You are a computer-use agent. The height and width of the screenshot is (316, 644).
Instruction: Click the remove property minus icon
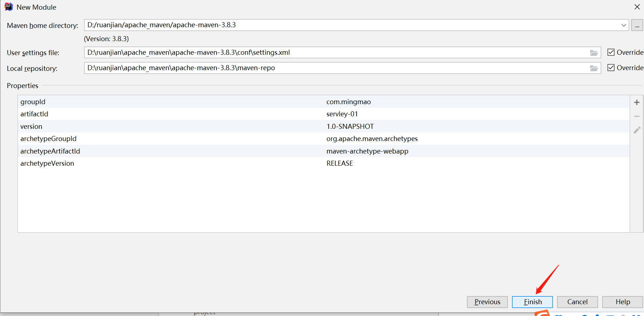coord(636,116)
